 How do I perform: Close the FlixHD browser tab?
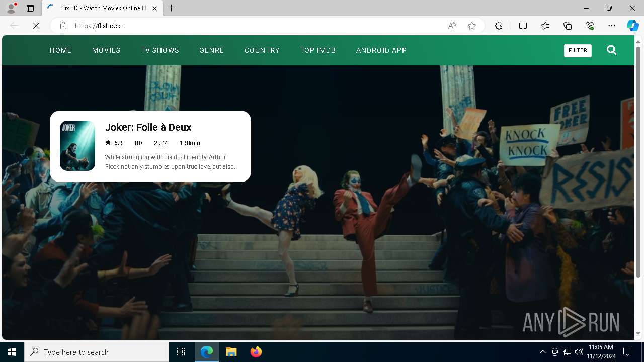pyautogui.click(x=154, y=8)
